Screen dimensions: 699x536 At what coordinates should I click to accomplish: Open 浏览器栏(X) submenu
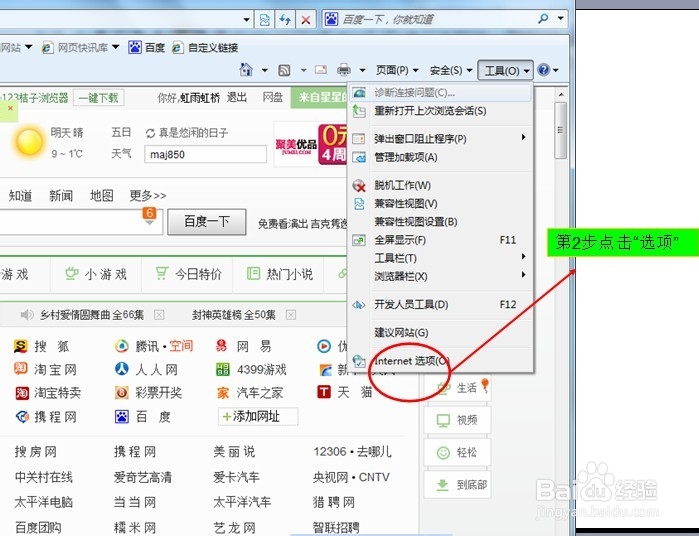point(440,276)
